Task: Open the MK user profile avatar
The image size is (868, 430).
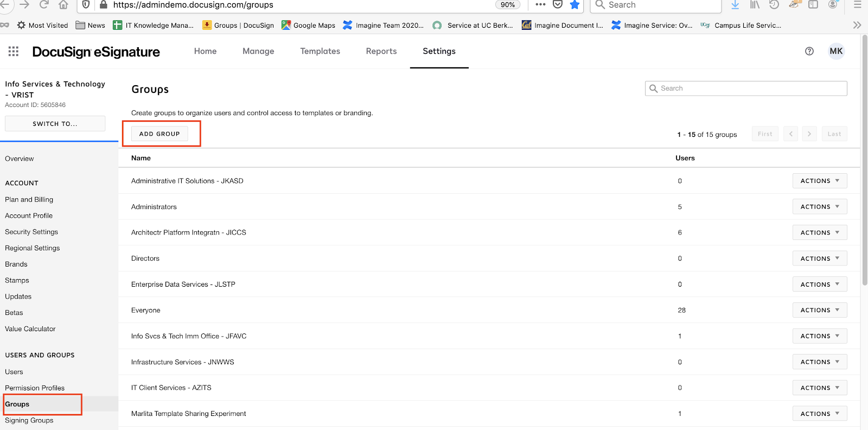Action: pyautogui.click(x=836, y=51)
